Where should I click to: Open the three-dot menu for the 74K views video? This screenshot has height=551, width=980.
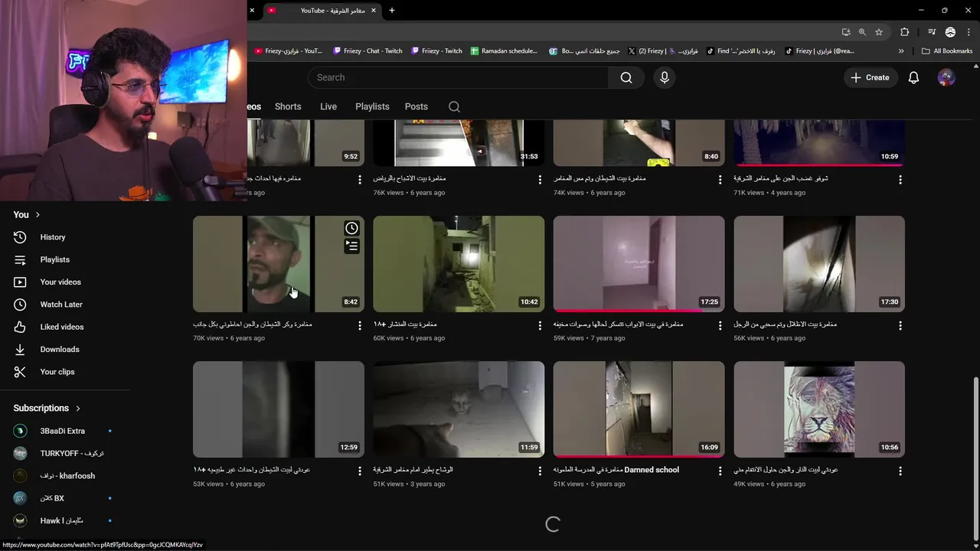pyautogui.click(x=720, y=180)
